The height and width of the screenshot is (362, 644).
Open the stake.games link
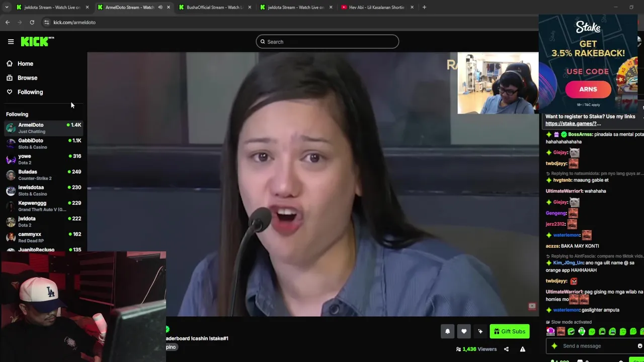click(x=573, y=124)
